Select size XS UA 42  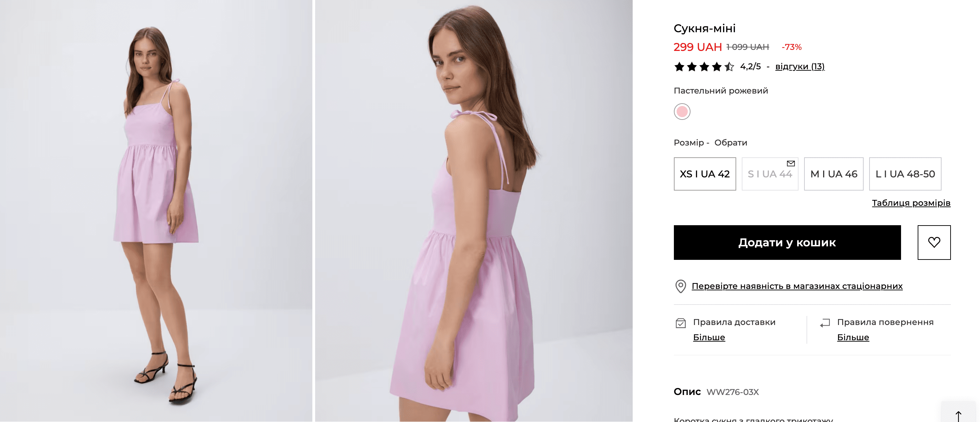(705, 174)
